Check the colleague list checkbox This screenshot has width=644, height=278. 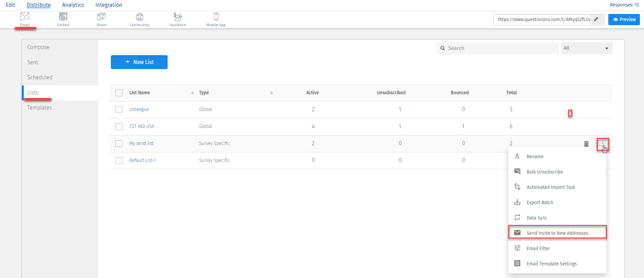click(119, 110)
